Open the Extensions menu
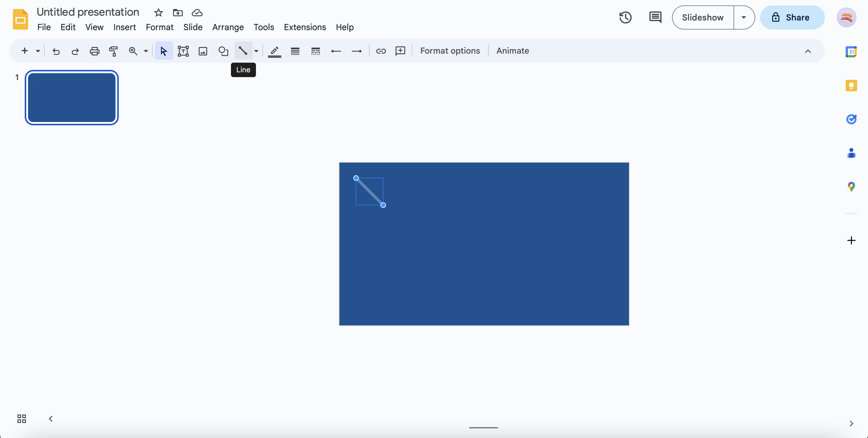The image size is (868, 438). pos(305,27)
